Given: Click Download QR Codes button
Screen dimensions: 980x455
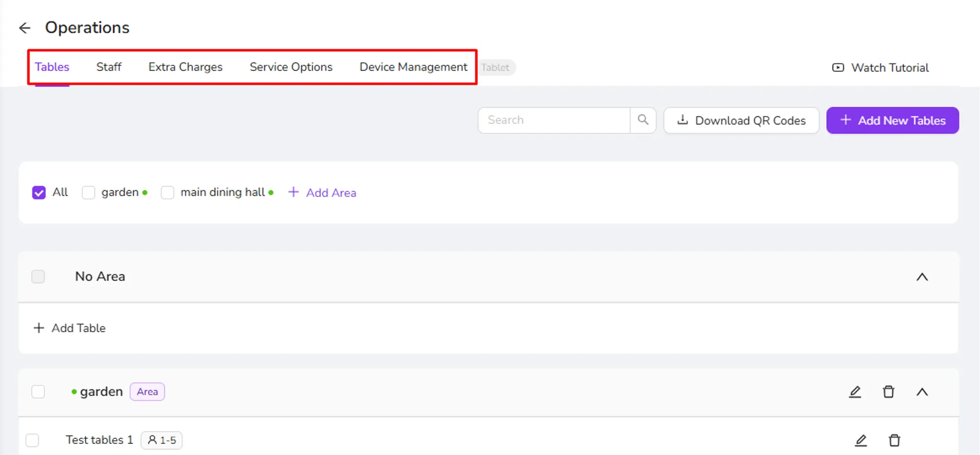Looking at the screenshot, I should tap(741, 120).
